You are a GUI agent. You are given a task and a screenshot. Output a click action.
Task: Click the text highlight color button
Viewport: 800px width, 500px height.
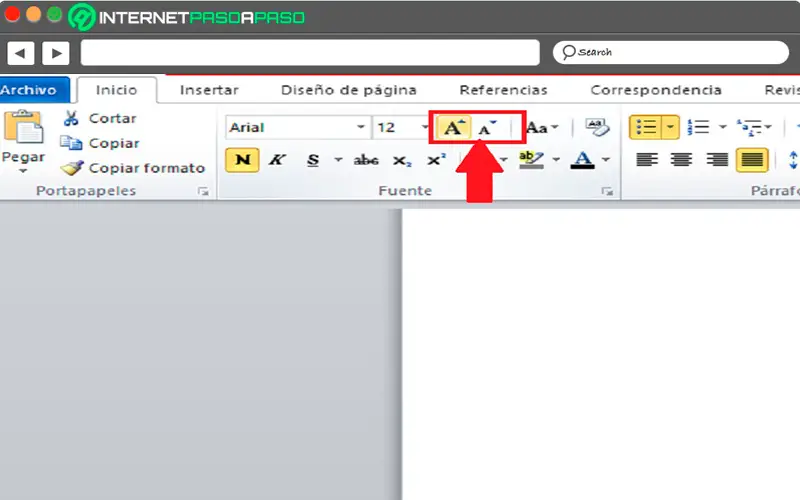pos(531,160)
